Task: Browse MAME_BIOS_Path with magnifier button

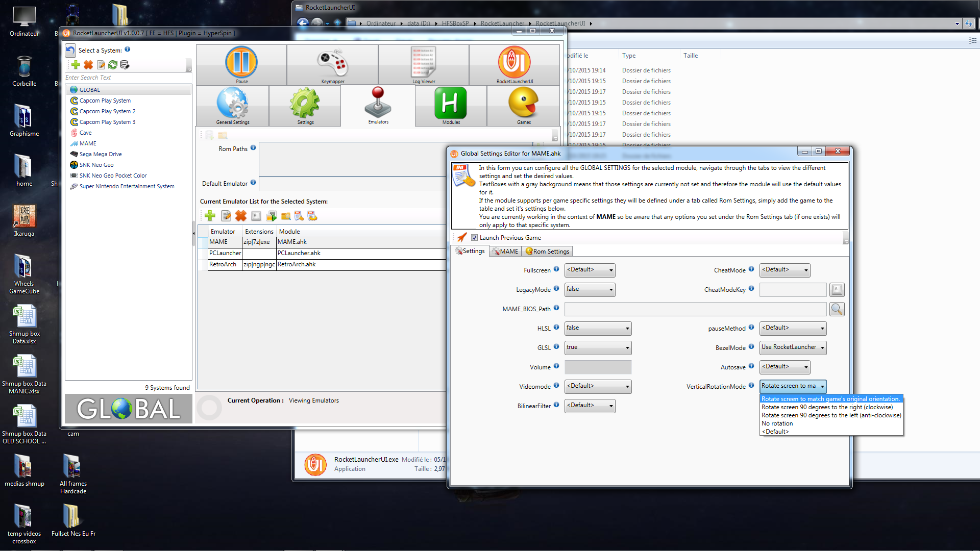Action: pyautogui.click(x=837, y=309)
